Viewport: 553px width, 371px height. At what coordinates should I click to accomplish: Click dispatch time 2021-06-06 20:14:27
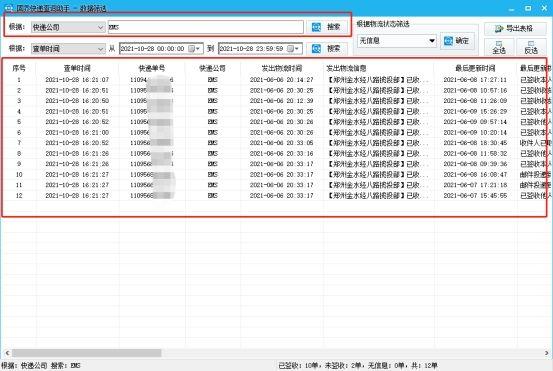coord(281,80)
